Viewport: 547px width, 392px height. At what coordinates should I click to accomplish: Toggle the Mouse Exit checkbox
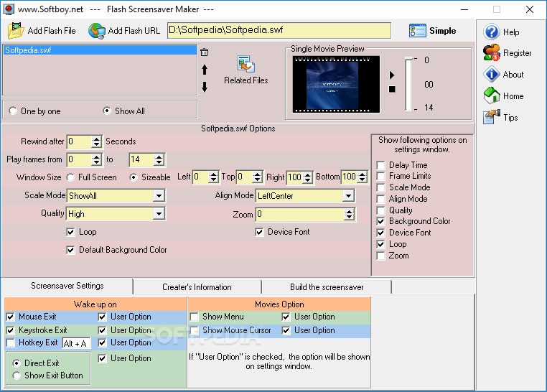click(11, 317)
